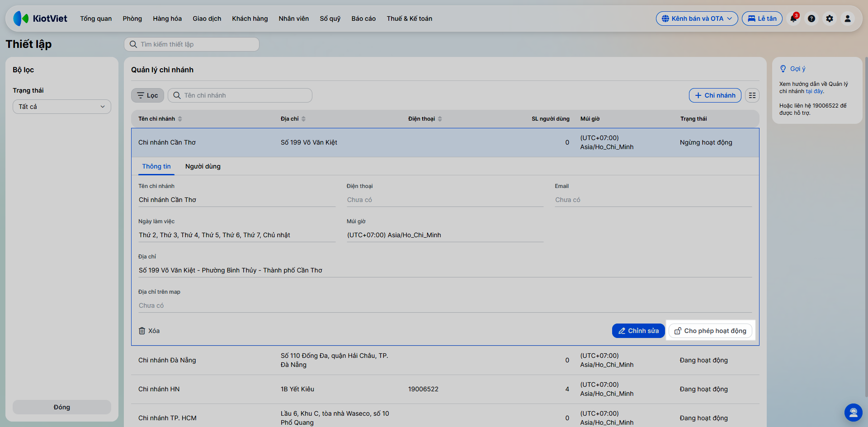Screen dimensions: 868x427
Task: Open the Phòng menu
Action: pos(132,19)
